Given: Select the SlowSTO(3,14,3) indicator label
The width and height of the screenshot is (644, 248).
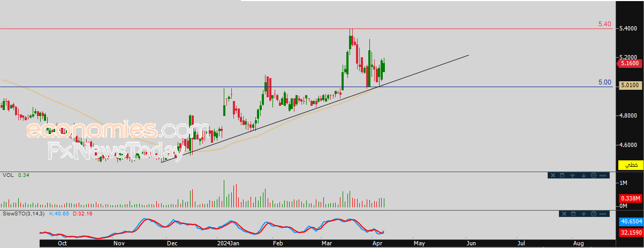Looking at the screenshot, I should [24, 213].
